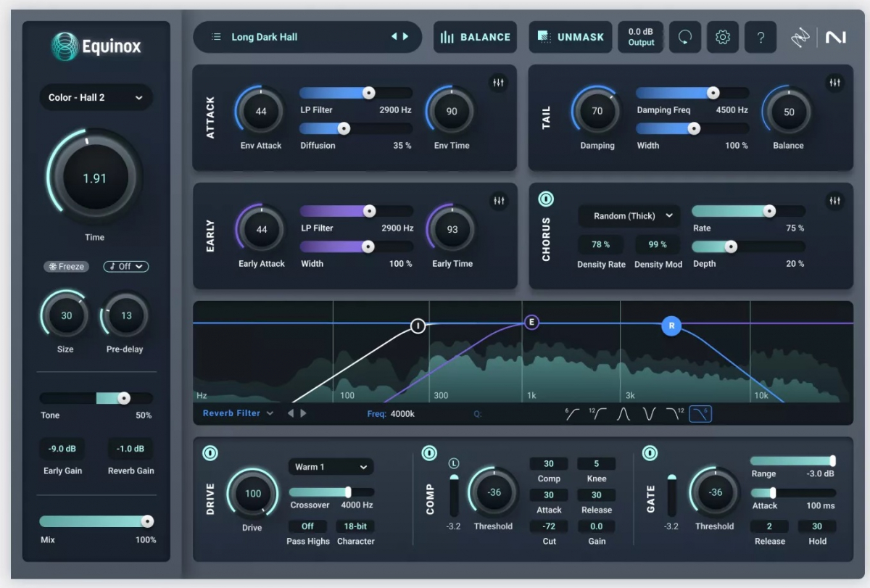Open preset list icon beside Long Dark Hall
870x588 pixels.
tap(216, 37)
